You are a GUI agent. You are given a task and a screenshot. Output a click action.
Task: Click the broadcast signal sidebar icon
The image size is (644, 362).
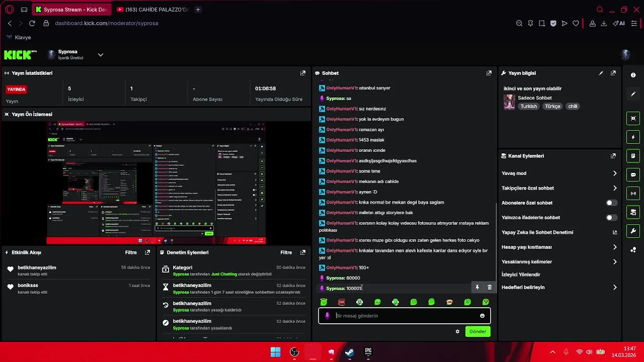(633, 194)
